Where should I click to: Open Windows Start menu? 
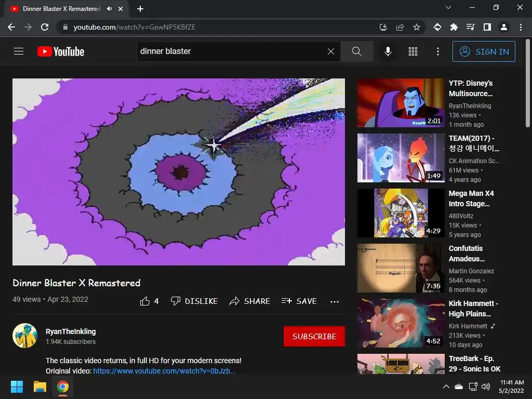click(17, 387)
